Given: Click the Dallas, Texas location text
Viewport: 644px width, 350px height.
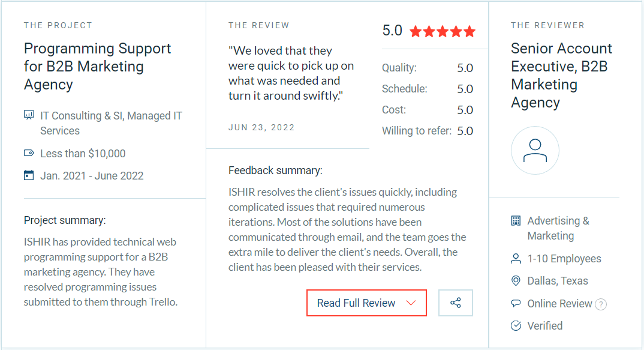Looking at the screenshot, I should point(558,281).
